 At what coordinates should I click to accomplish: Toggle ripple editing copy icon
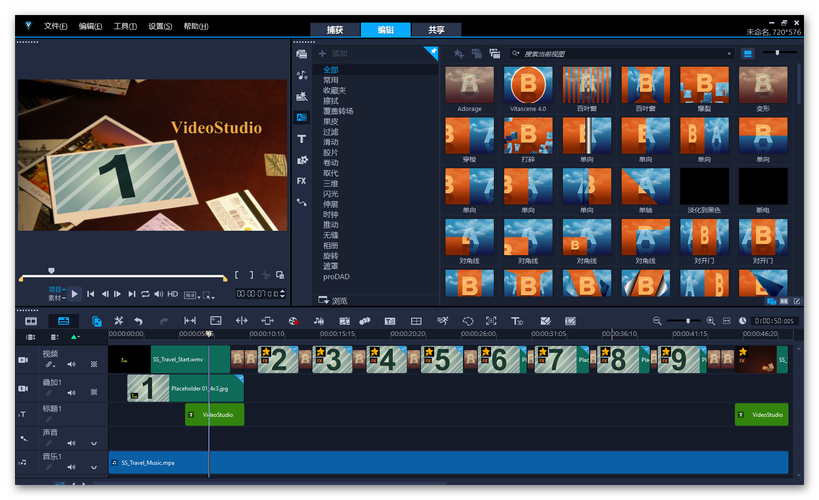point(97,321)
